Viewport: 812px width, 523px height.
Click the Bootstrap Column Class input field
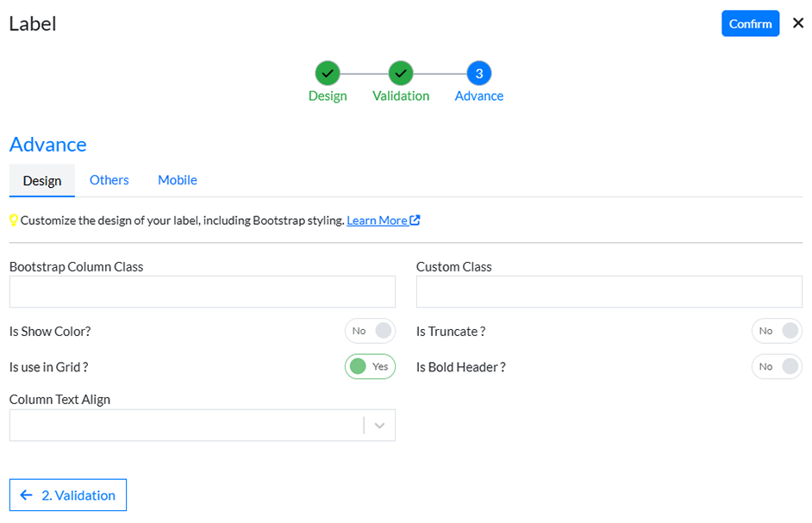click(202, 292)
